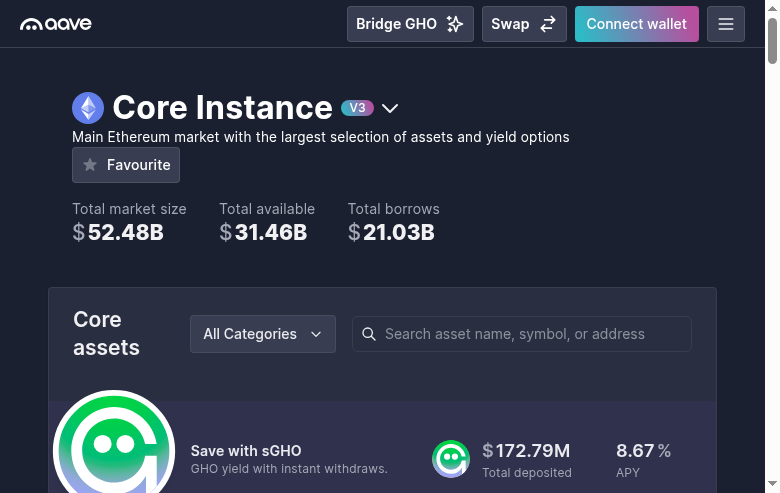Focus the asset search input field
Viewport: 780px width, 493px height.
pyautogui.click(x=530, y=334)
